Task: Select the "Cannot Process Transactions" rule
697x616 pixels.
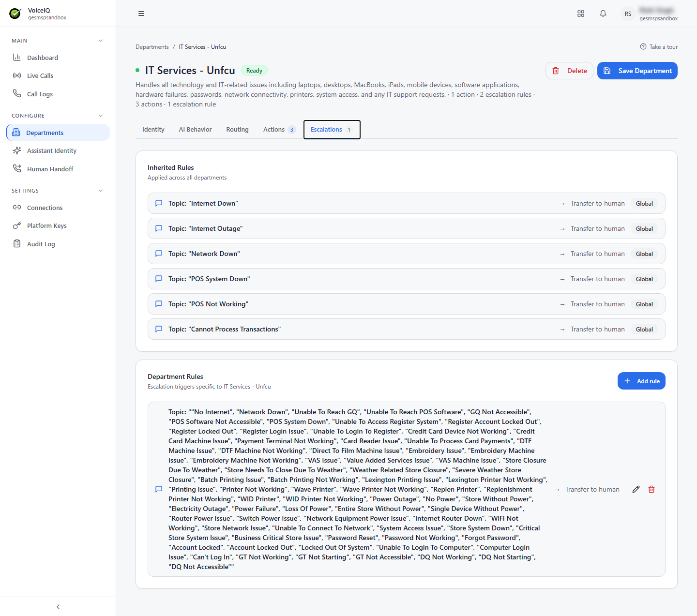Action: point(407,329)
